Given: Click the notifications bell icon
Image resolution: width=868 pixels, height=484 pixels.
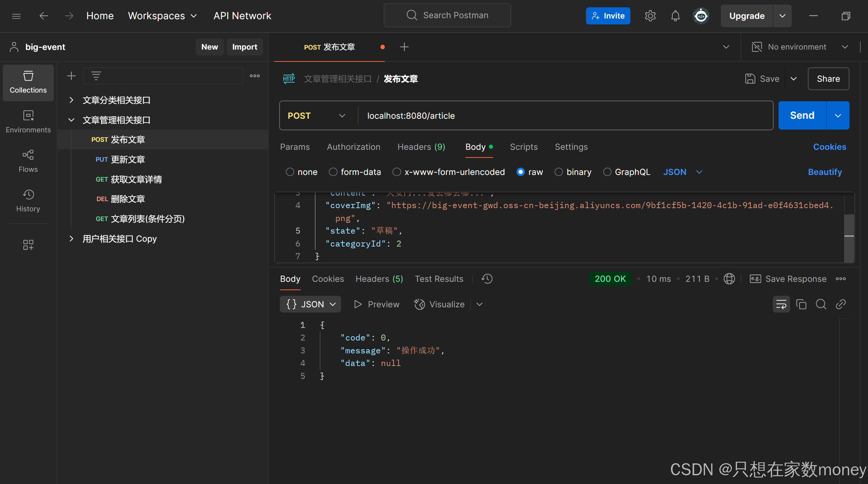Looking at the screenshot, I should [x=675, y=16].
